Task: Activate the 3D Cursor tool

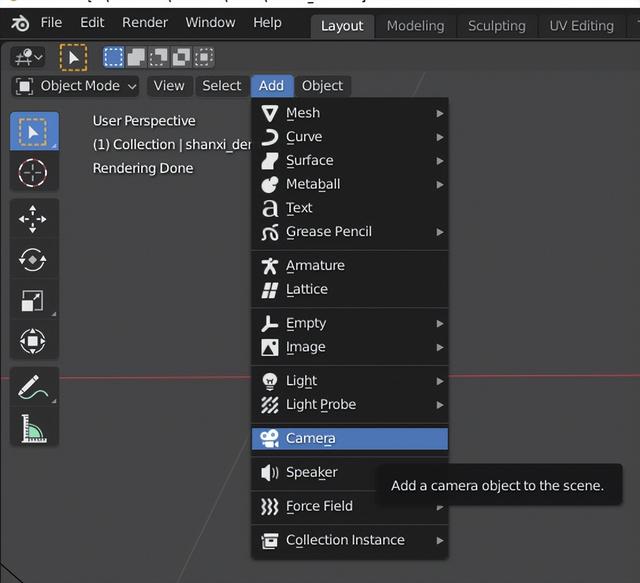Action: click(x=33, y=173)
